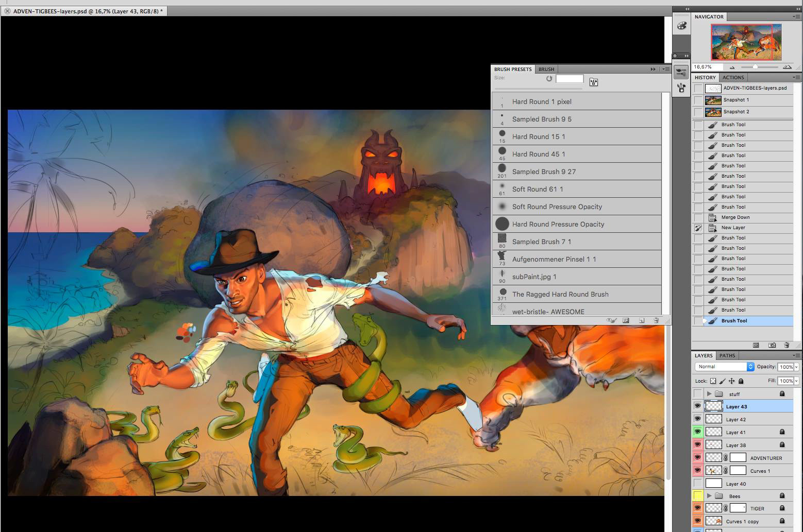The image size is (803, 532).
Task: Open the Tool Presets dock icon
Action: pos(681,88)
